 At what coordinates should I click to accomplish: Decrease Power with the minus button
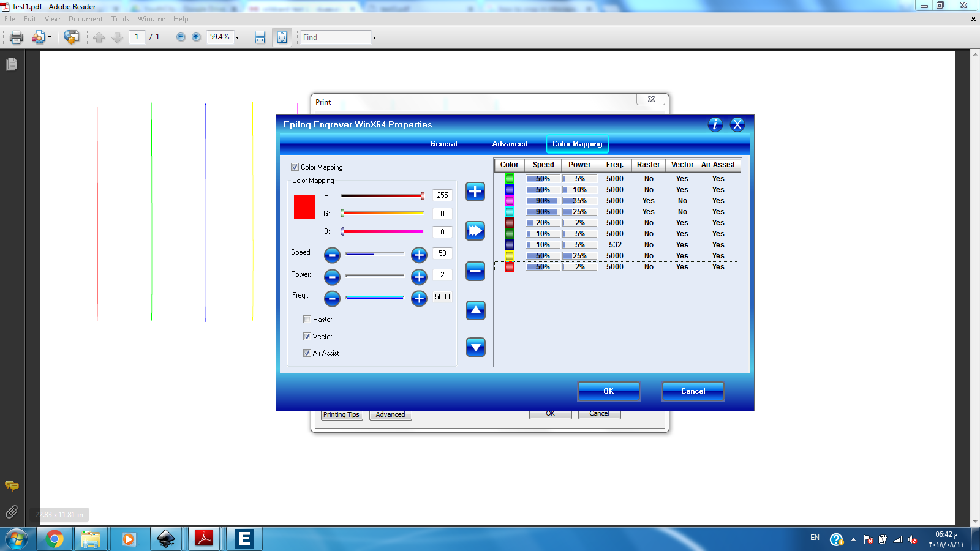[x=332, y=277]
